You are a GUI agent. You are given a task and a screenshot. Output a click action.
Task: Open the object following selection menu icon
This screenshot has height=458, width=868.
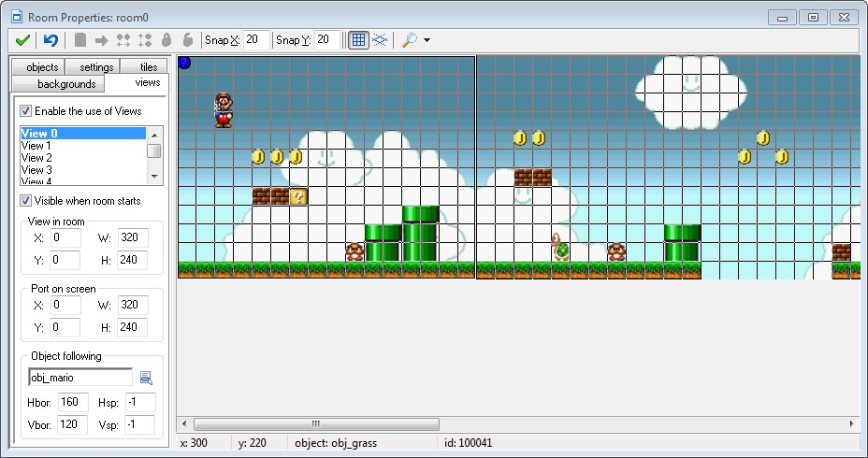pos(146,378)
